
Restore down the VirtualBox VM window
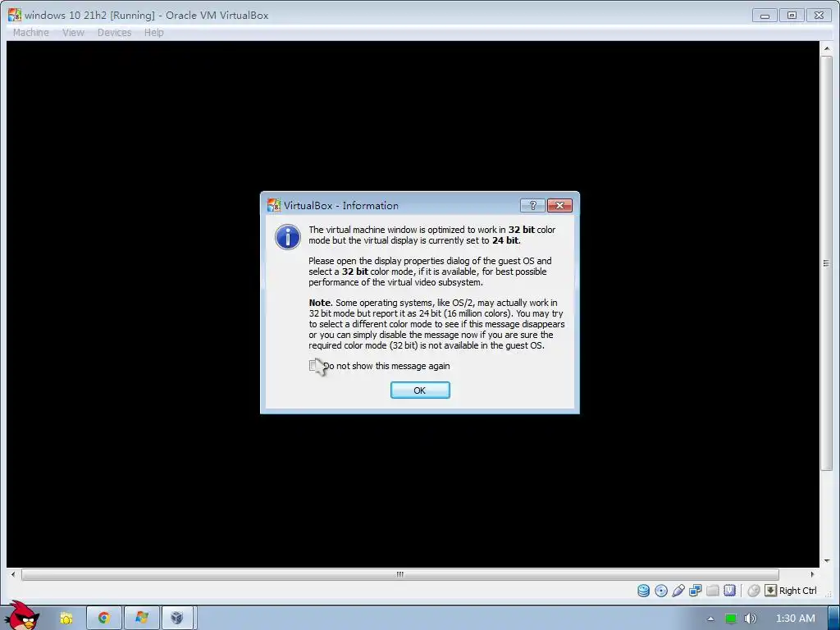coord(792,16)
